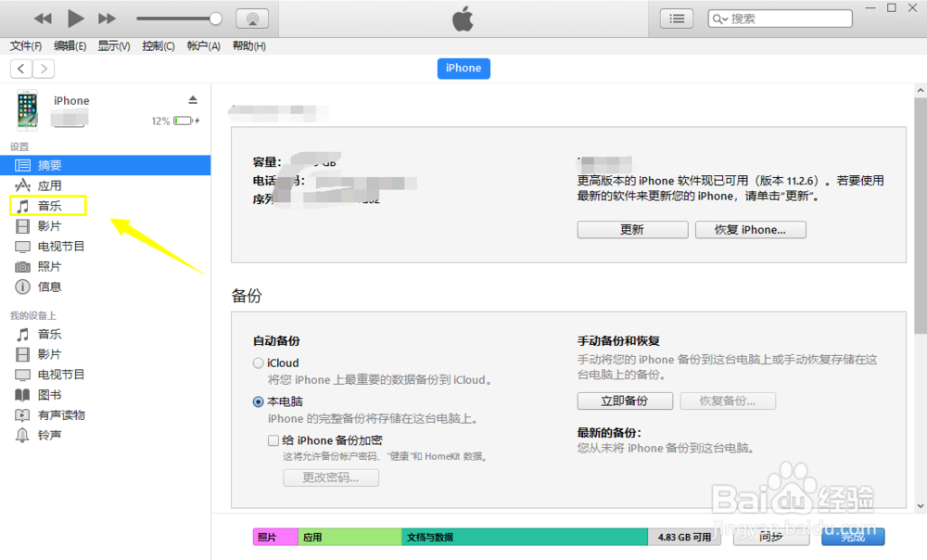Click the 备份 section heading
927x560 pixels.
247,296
